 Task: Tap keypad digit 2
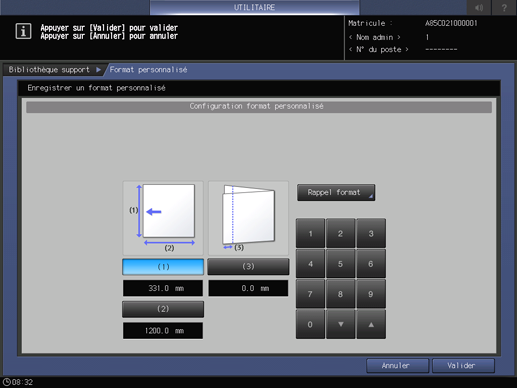click(340, 233)
